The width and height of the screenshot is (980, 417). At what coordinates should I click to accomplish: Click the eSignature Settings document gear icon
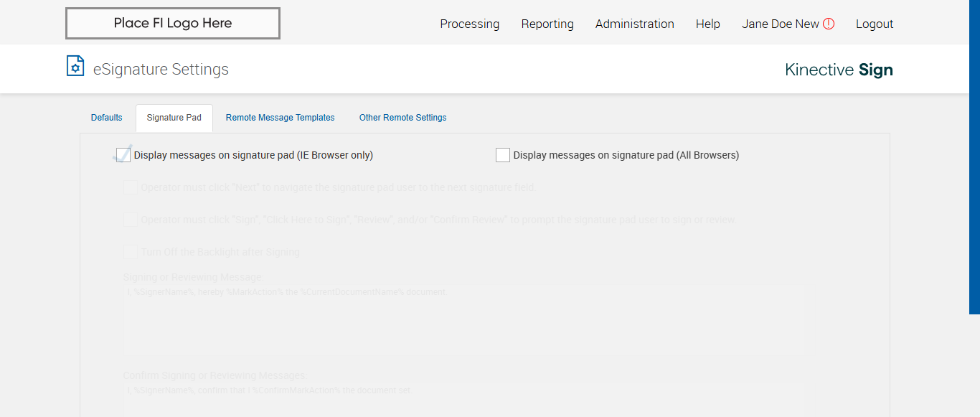click(x=75, y=66)
